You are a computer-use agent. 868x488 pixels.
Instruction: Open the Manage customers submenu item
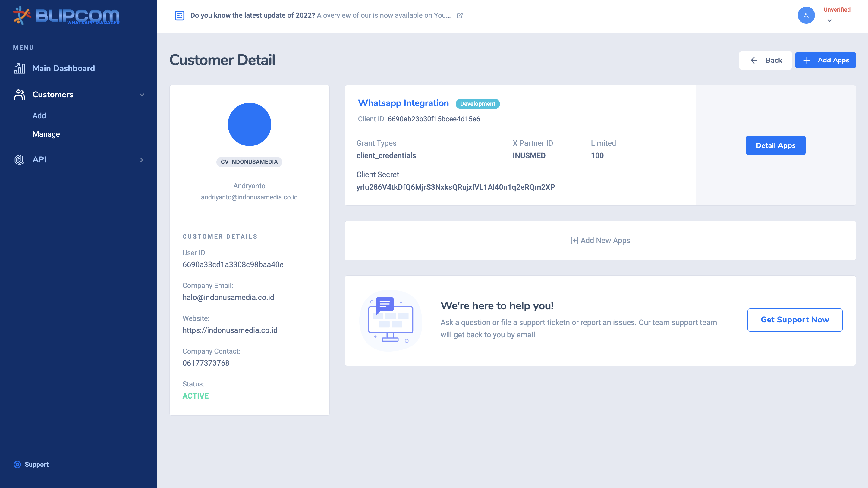[x=46, y=134]
